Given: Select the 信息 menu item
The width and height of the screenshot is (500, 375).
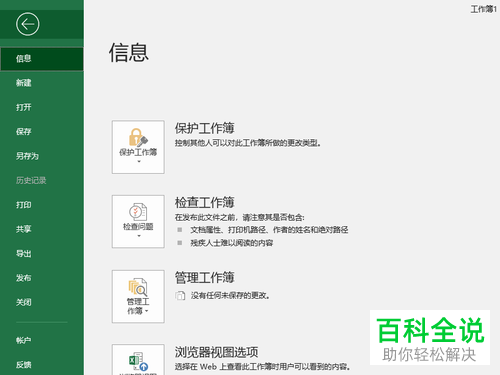Looking at the screenshot, I should pos(42,59).
